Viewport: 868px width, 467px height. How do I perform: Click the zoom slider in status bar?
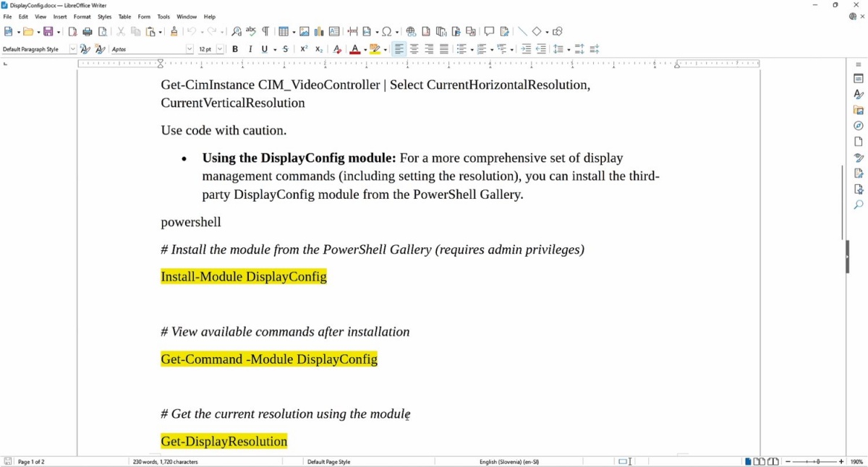tap(817, 461)
